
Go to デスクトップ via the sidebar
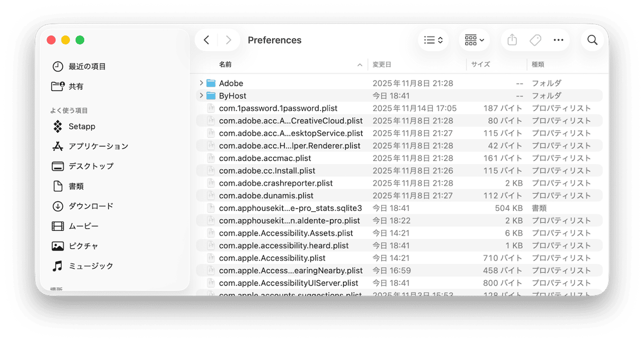pyautogui.click(x=90, y=166)
